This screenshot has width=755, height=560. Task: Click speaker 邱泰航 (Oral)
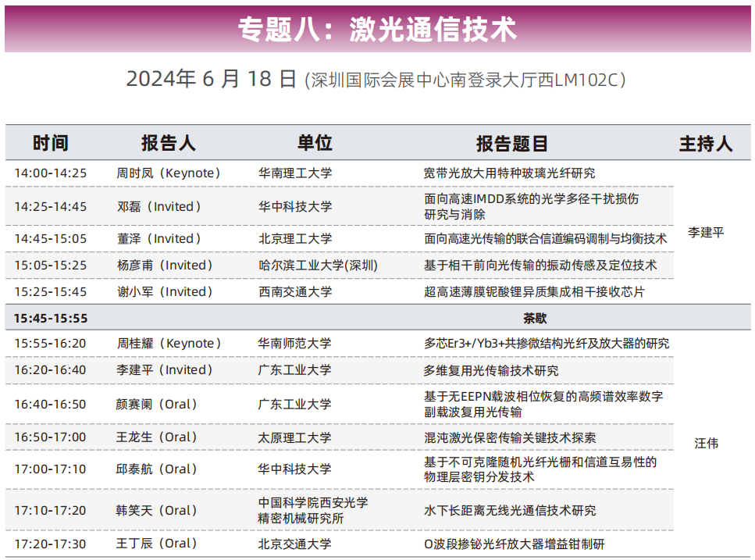(157, 469)
